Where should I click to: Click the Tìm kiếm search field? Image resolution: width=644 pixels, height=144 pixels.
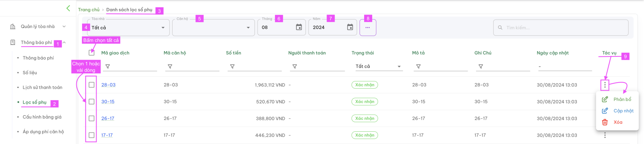(x=561, y=28)
